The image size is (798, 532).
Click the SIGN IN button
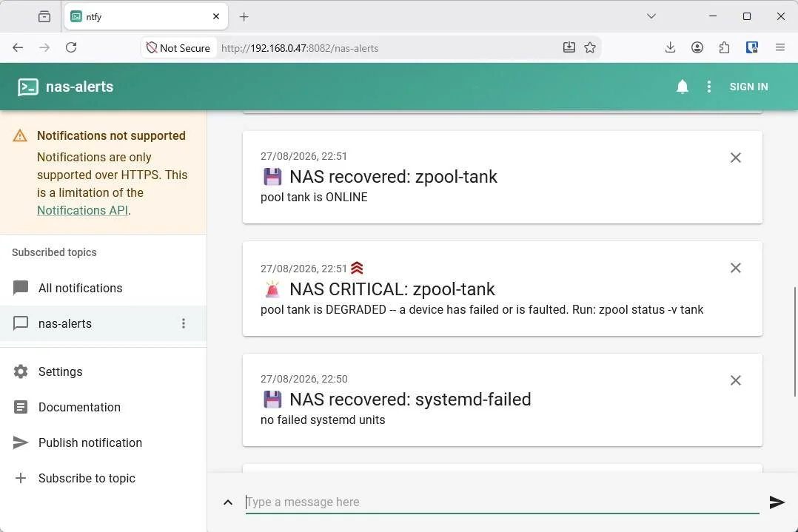tap(748, 87)
